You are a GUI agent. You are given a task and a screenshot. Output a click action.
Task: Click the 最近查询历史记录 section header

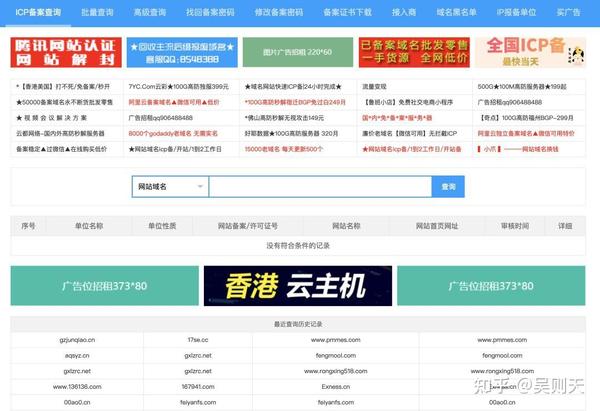pos(298,324)
